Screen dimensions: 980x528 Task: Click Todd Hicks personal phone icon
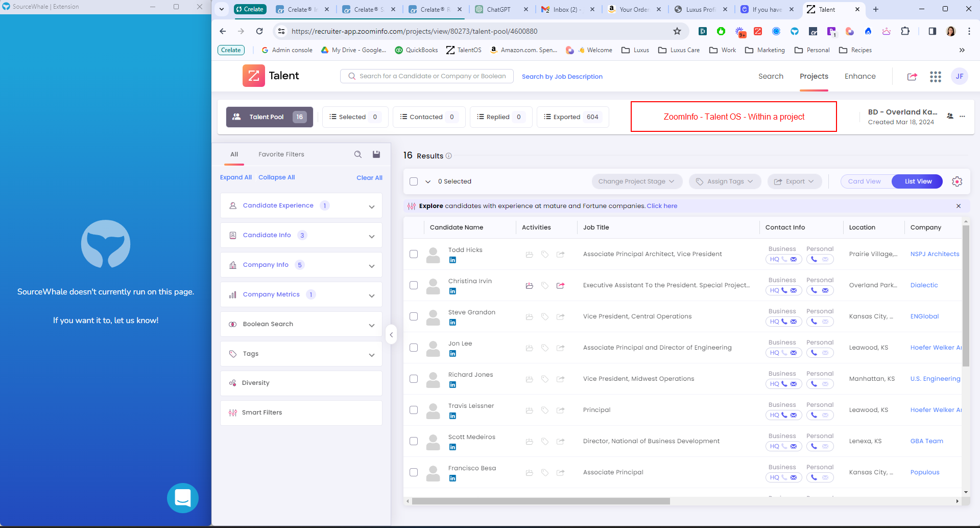(814, 259)
